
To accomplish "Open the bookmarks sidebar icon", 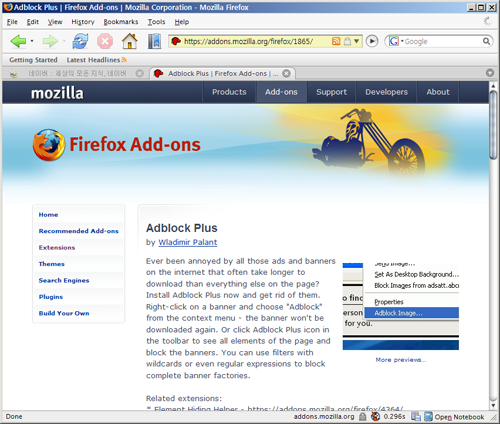I will (x=154, y=41).
